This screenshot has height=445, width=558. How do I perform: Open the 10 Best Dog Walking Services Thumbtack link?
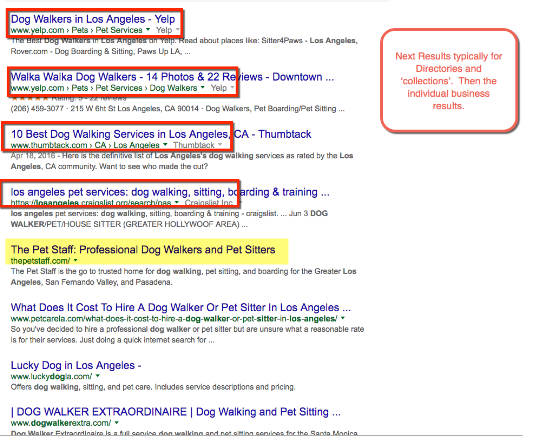[161, 134]
